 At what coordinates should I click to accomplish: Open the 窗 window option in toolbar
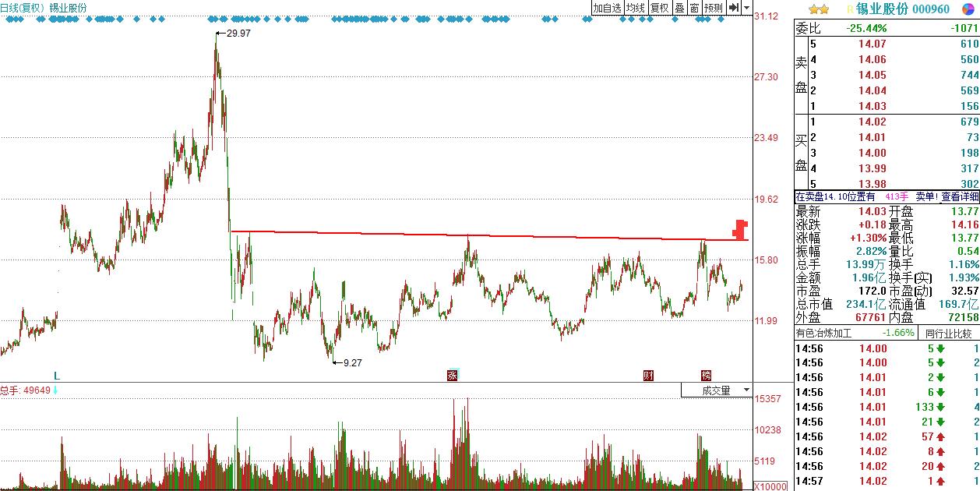[694, 8]
